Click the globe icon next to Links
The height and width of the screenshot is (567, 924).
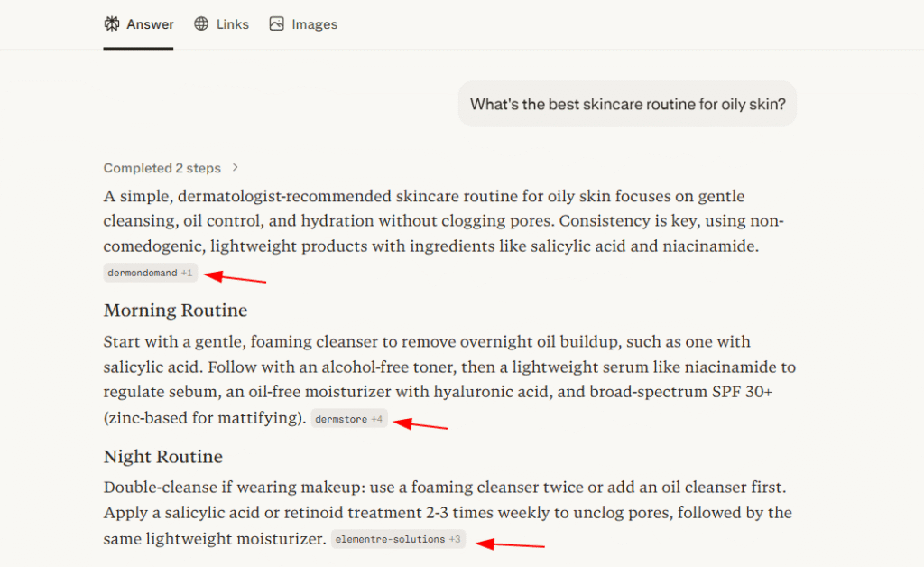[x=199, y=23]
